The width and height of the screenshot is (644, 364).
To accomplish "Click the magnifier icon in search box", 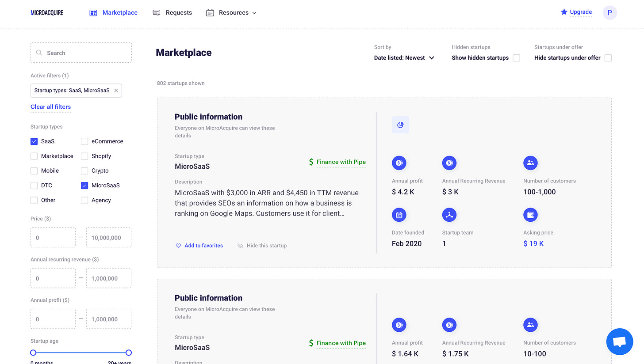I will pos(39,53).
